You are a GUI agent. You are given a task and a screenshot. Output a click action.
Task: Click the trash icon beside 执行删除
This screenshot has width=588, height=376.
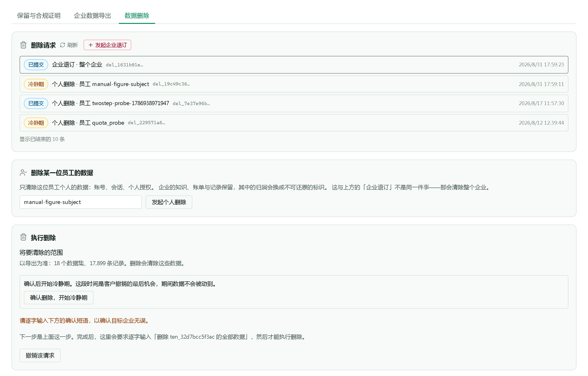23,237
